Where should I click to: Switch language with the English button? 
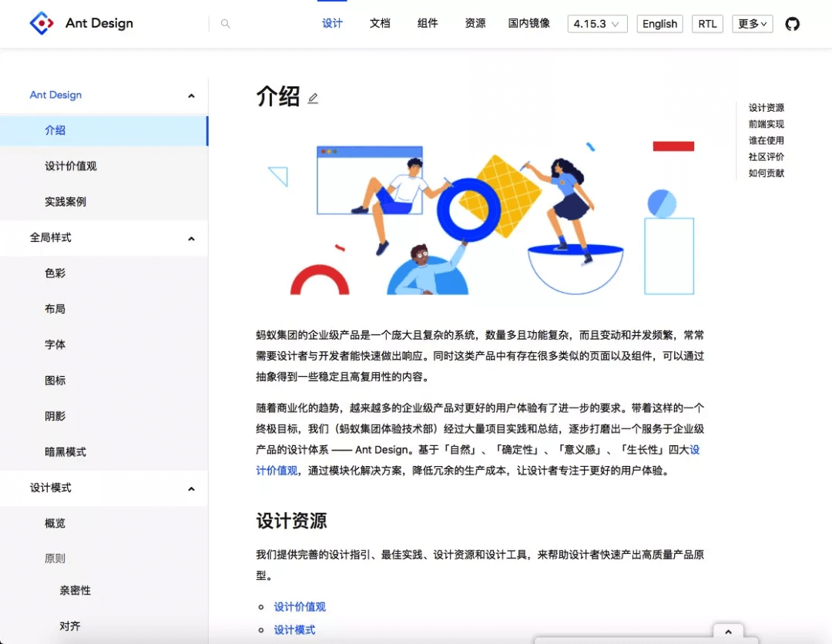(659, 24)
